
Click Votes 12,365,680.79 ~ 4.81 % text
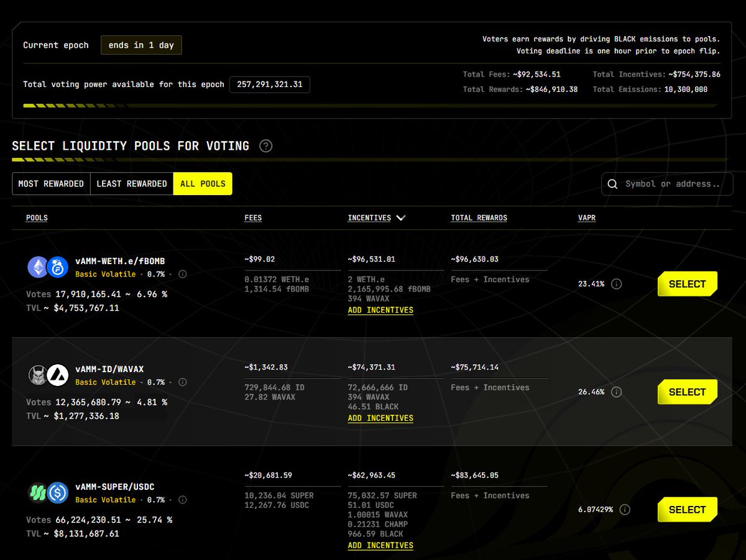pyautogui.click(x=96, y=402)
